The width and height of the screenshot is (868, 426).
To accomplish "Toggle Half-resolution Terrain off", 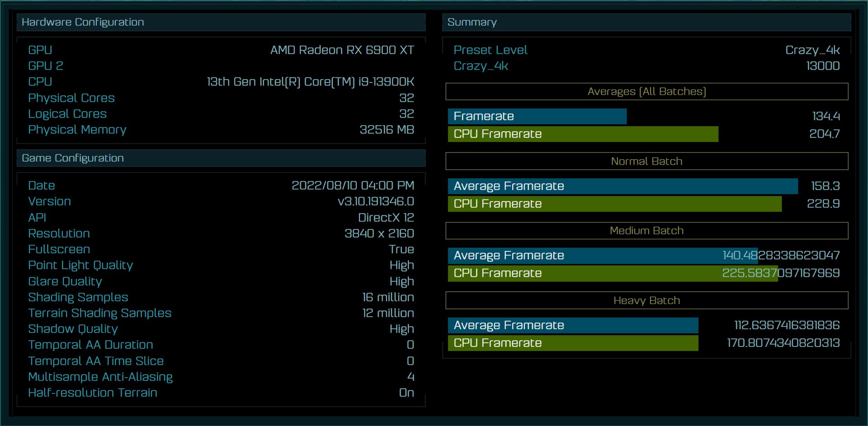I will point(406,393).
